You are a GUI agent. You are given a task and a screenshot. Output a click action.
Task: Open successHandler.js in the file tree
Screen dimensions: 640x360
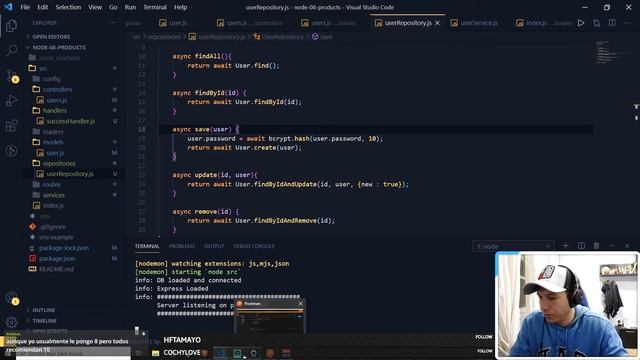[71, 121]
